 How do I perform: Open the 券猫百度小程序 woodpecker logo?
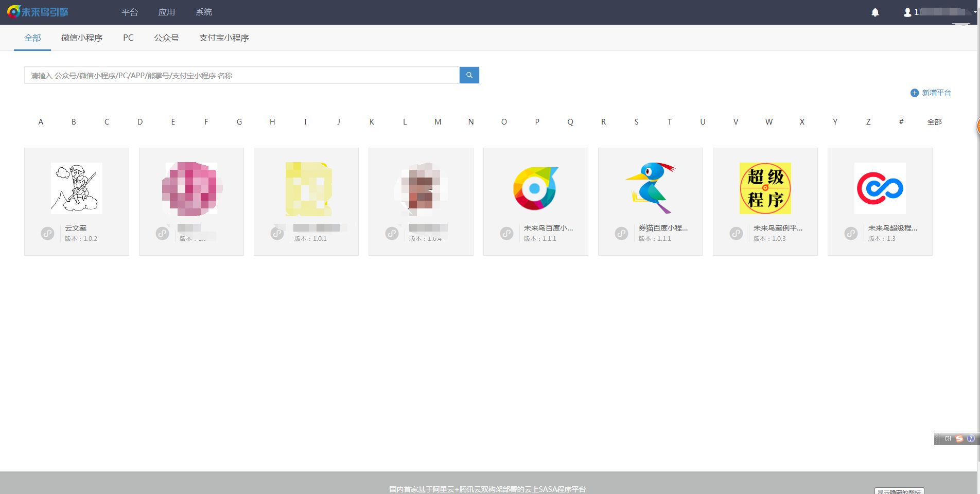[x=650, y=188]
